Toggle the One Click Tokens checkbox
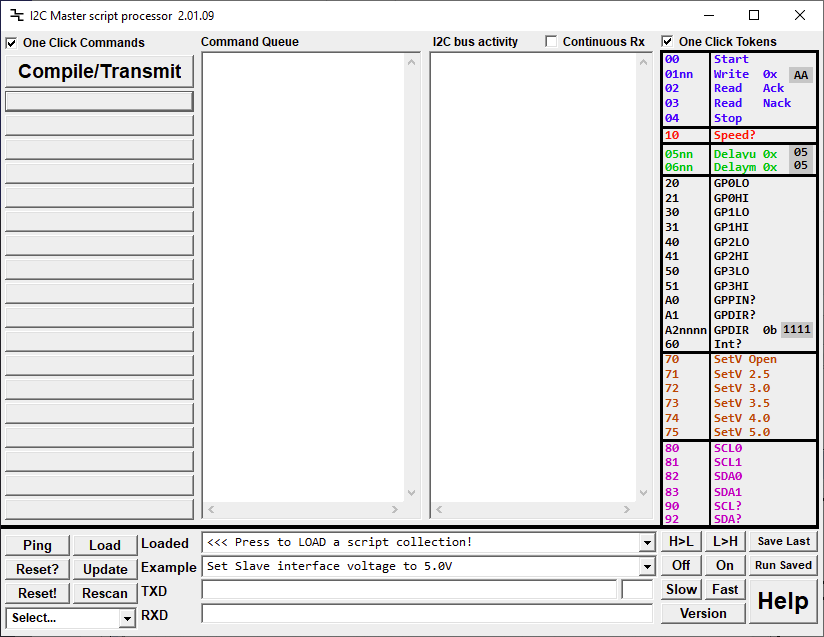The image size is (824, 637). pos(667,42)
